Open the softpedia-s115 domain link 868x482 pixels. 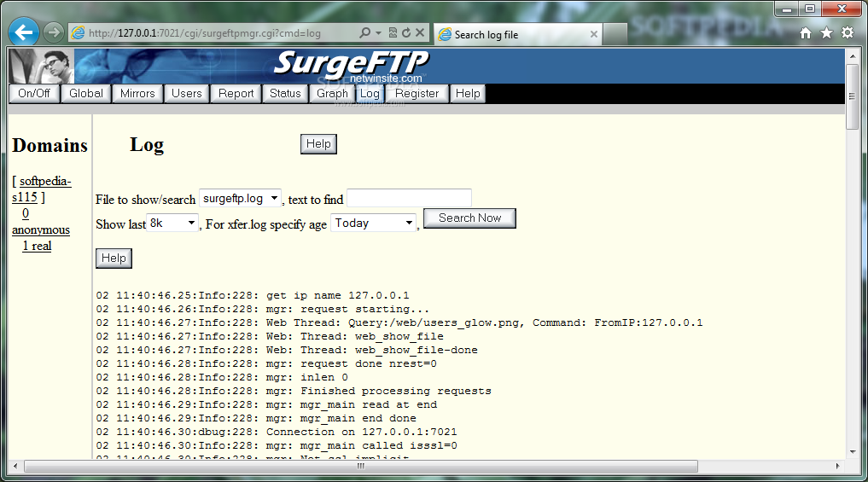click(x=42, y=189)
